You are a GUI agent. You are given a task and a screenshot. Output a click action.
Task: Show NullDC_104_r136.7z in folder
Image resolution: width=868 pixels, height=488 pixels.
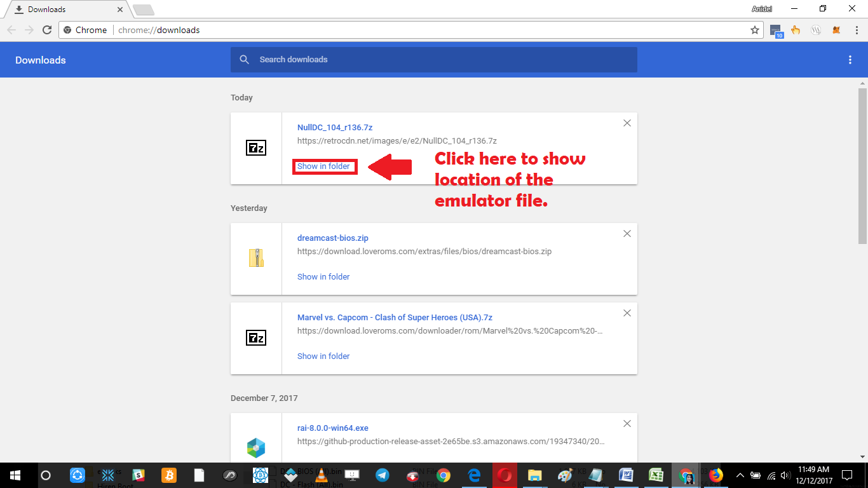coord(323,166)
